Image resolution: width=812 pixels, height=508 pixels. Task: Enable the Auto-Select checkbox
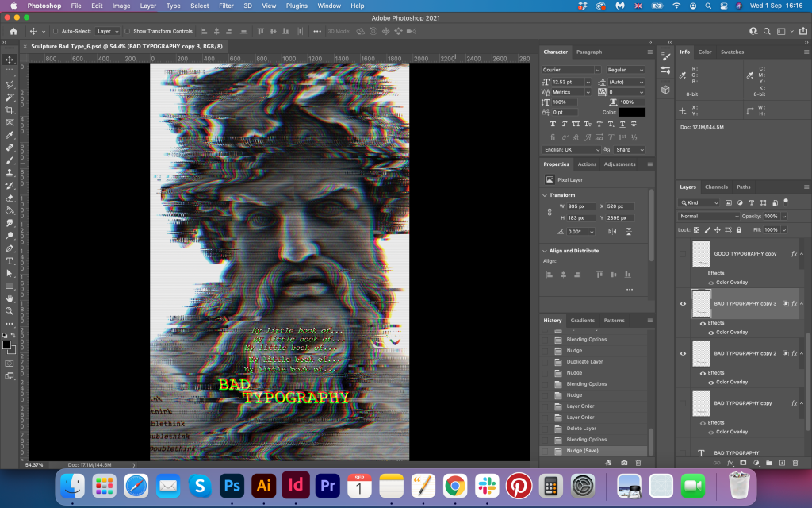(55, 31)
